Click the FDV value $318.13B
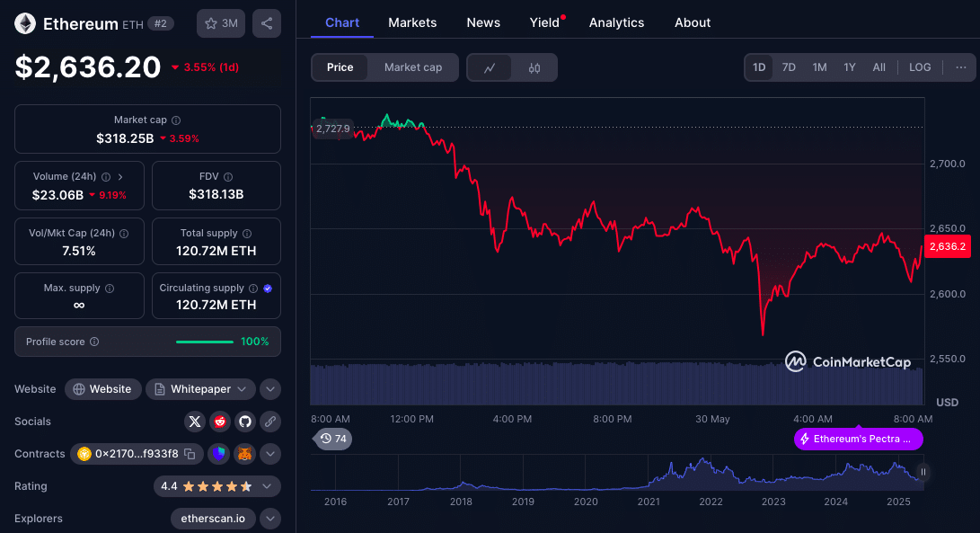Image resolution: width=980 pixels, height=533 pixels. click(x=216, y=194)
